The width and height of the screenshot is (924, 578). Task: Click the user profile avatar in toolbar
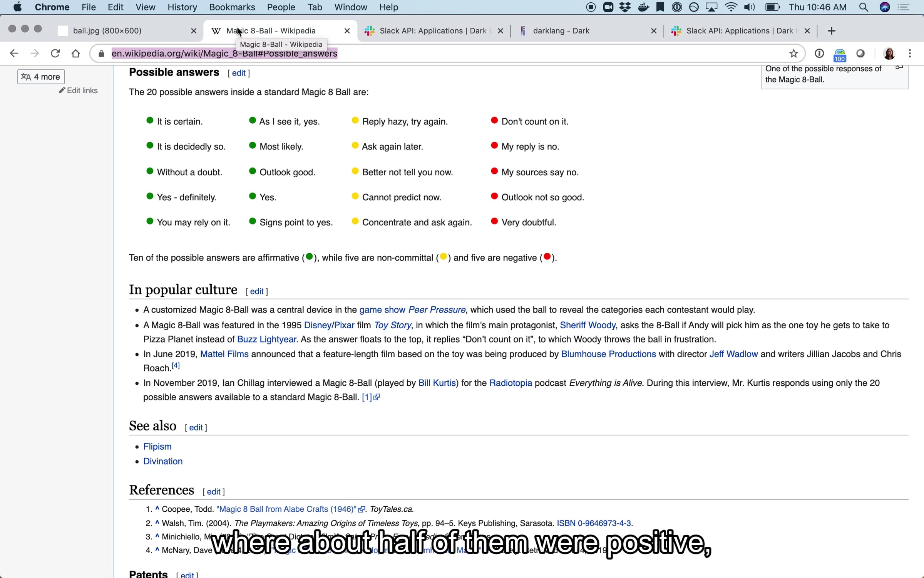[x=889, y=53]
